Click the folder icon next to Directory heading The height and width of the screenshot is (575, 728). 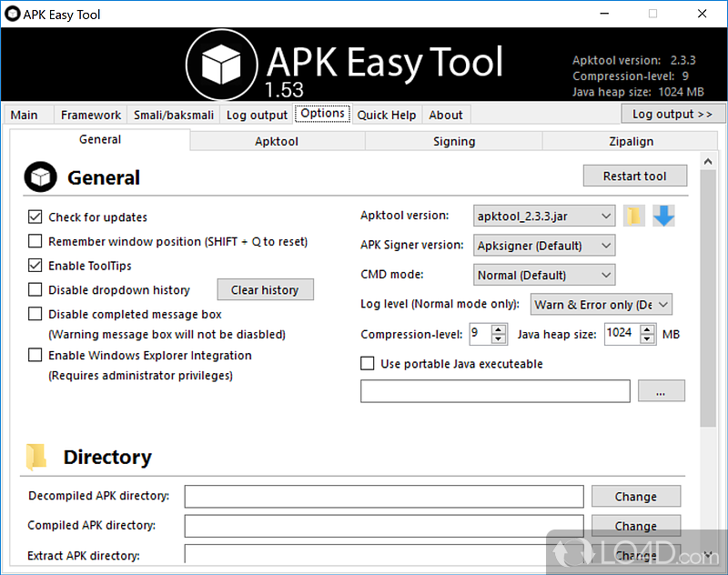click(36, 457)
